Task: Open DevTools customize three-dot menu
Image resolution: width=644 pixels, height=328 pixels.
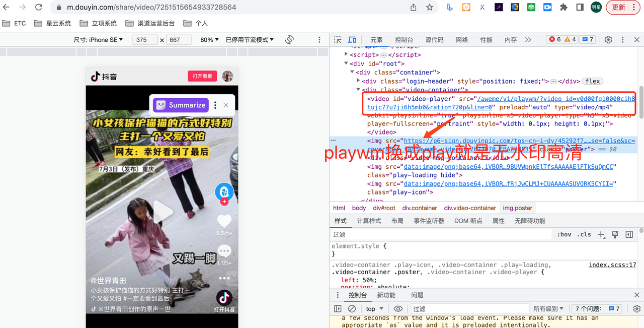Action: click(x=622, y=40)
